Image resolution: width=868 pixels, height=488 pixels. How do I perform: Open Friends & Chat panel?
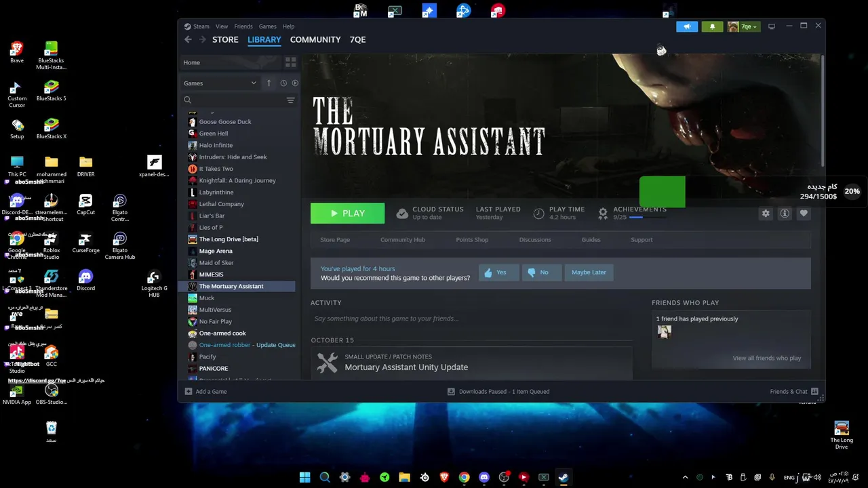794,392
